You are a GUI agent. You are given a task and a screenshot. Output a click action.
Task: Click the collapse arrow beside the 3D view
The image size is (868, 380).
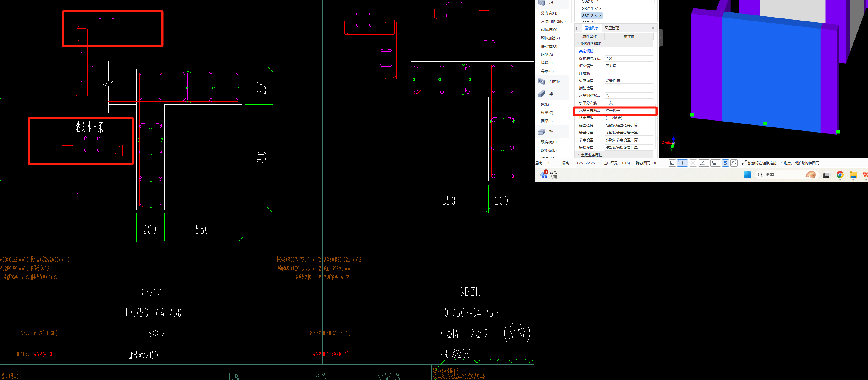[x=661, y=38]
